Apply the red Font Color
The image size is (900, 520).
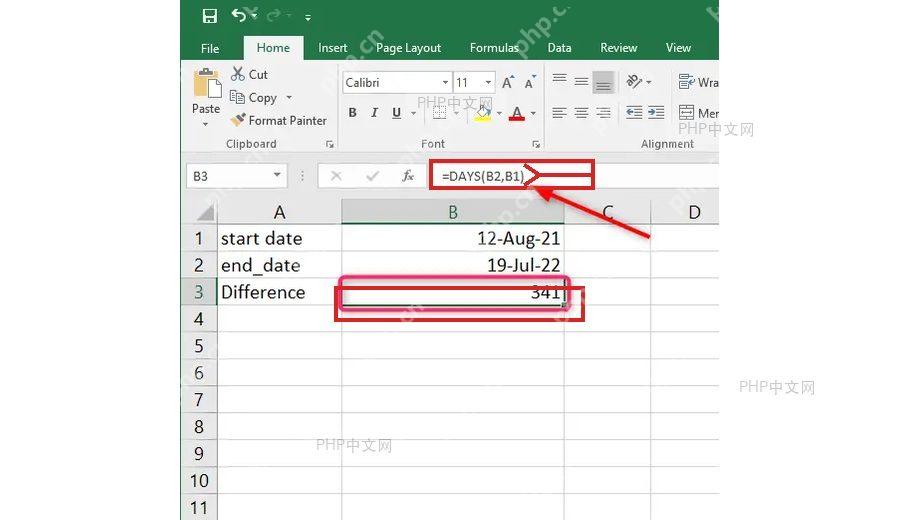point(517,113)
